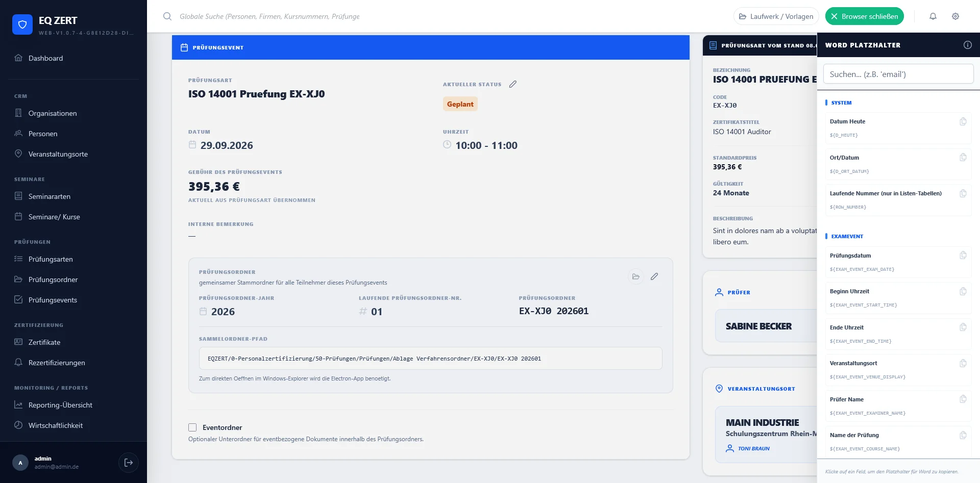Edit Prüfungsordner with the pencil icon
980x483 pixels.
coord(654,276)
